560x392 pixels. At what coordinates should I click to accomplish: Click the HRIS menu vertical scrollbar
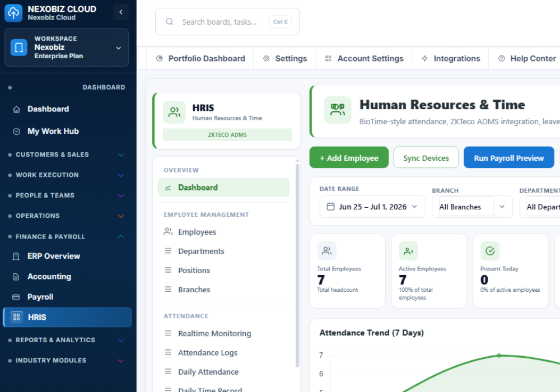coord(297,264)
